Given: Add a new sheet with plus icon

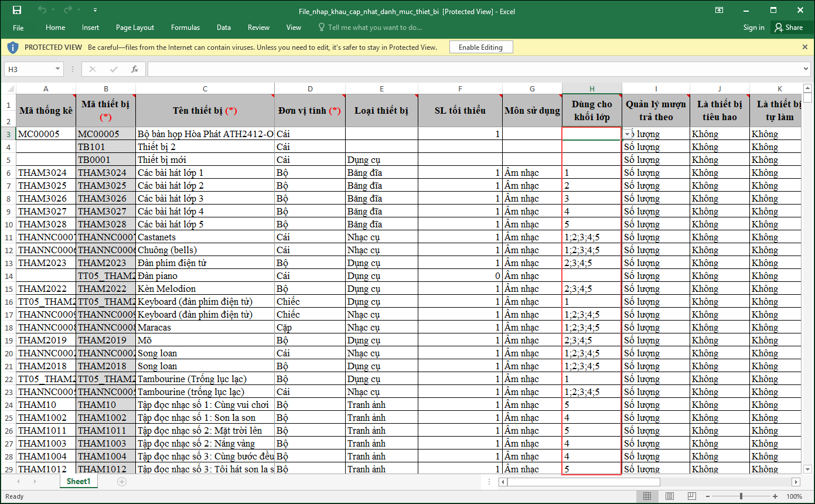Looking at the screenshot, I should (122, 482).
